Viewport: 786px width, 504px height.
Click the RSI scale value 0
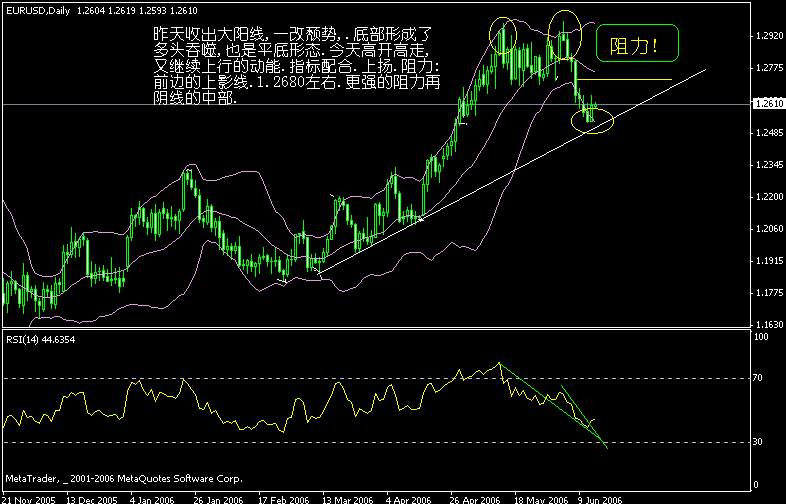tap(756, 485)
